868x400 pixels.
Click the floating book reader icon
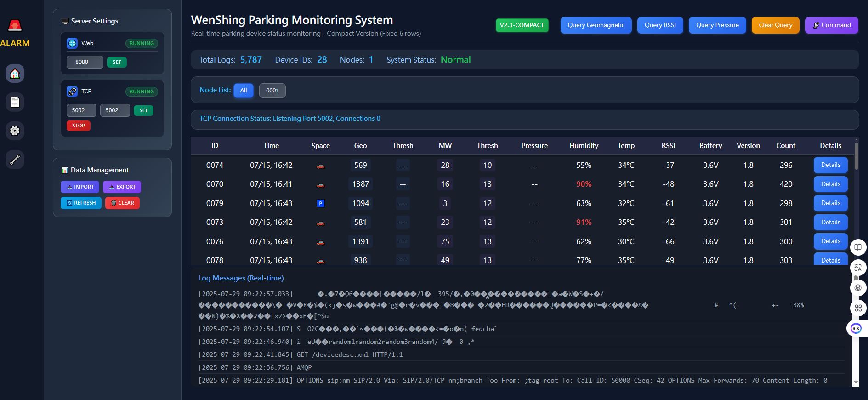pyautogui.click(x=857, y=247)
